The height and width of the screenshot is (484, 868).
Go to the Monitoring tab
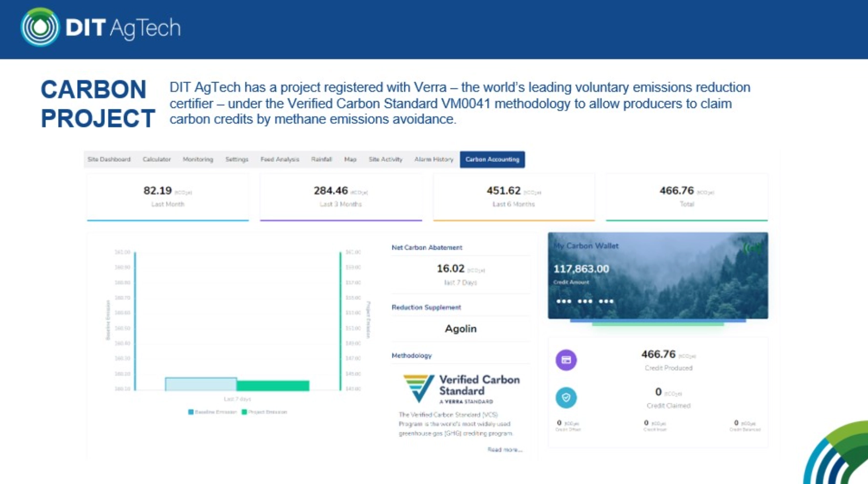[198, 160]
